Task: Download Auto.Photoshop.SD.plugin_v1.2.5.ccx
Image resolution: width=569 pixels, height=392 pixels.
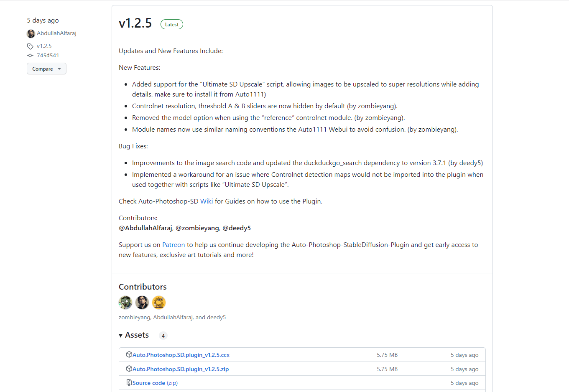Action: [181, 355]
